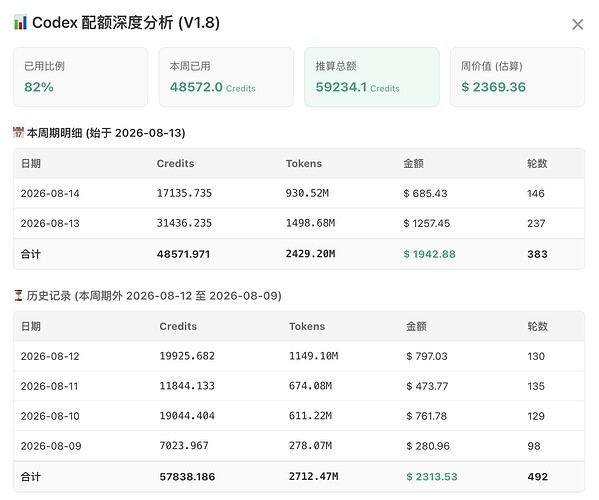The width and height of the screenshot is (599, 500).
Task: Select the 推算总额 59234.1 Credits card
Action: click(372, 77)
